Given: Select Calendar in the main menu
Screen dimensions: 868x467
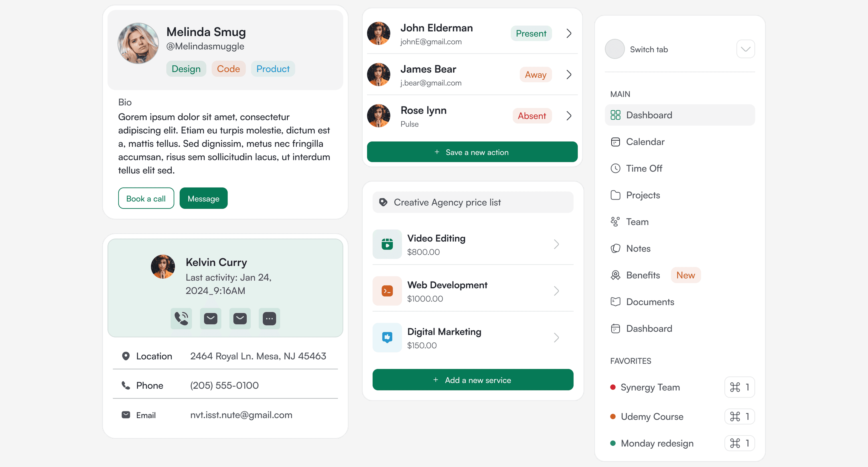Looking at the screenshot, I should pos(645,142).
